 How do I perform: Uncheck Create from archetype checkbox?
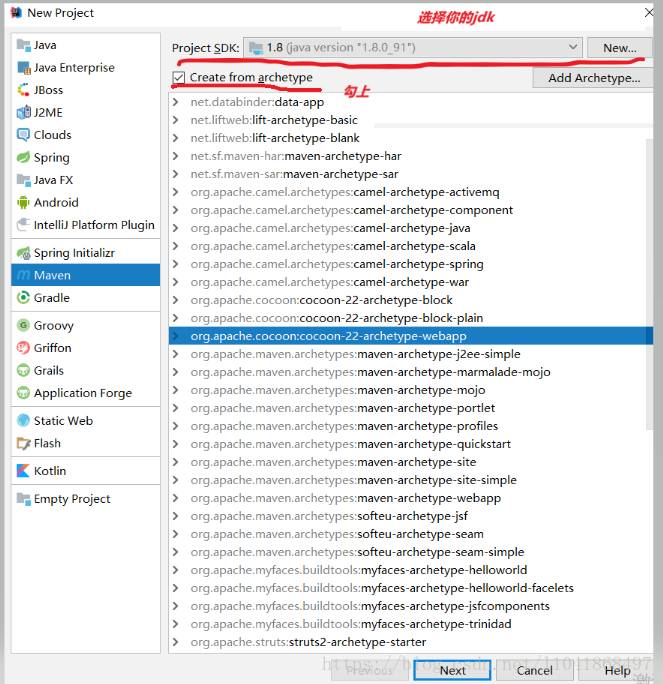click(x=179, y=78)
